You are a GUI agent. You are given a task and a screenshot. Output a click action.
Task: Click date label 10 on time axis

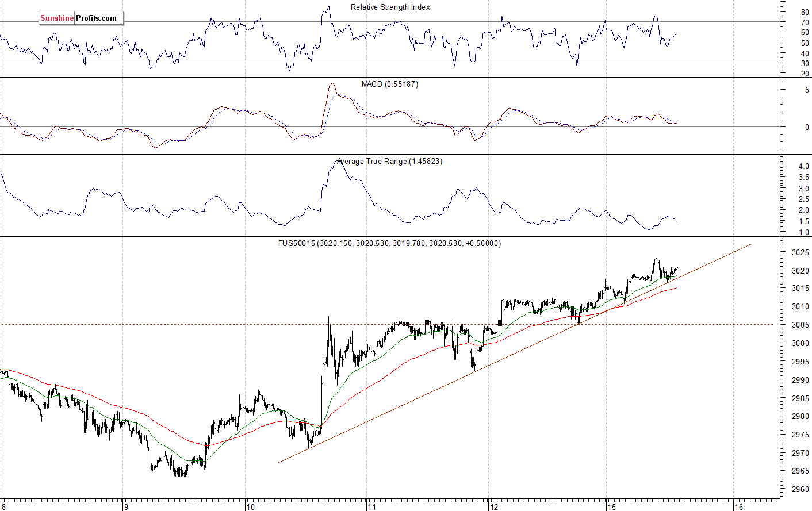click(x=250, y=507)
